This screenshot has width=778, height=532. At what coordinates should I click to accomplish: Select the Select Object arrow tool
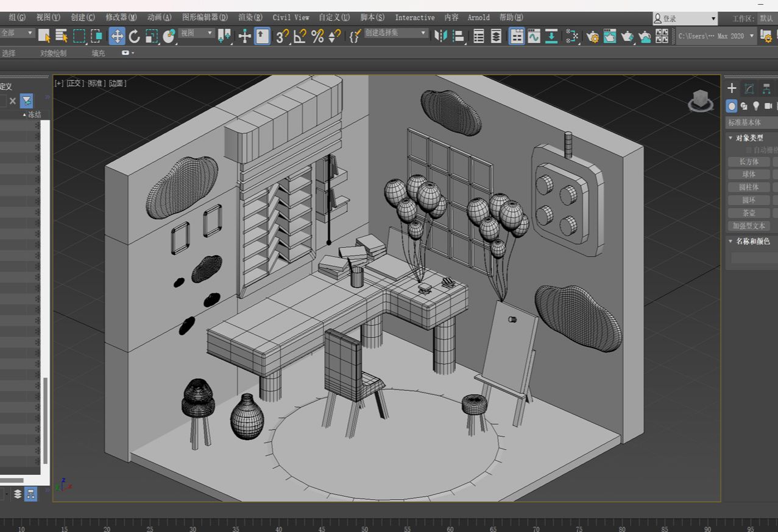coord(44,36)
